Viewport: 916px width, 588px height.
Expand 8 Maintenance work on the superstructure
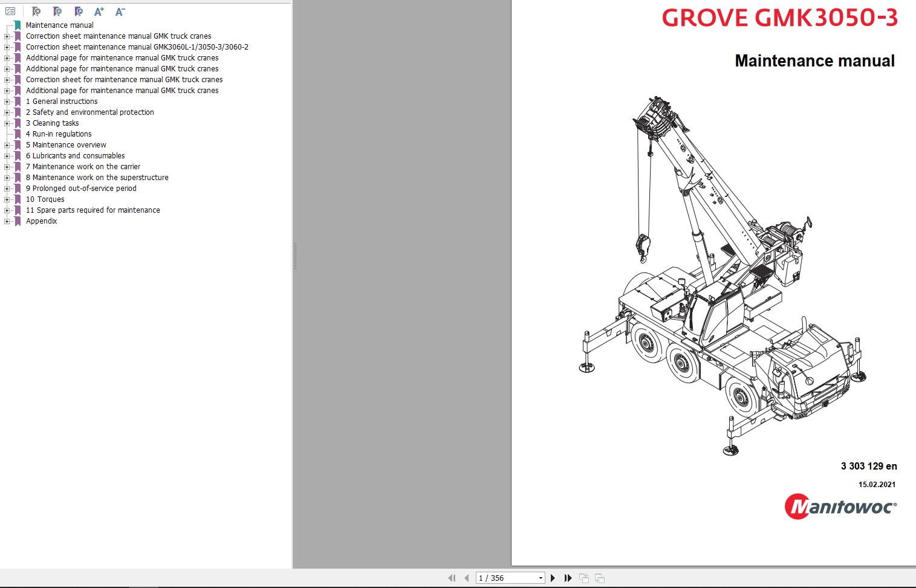(7, 178)
